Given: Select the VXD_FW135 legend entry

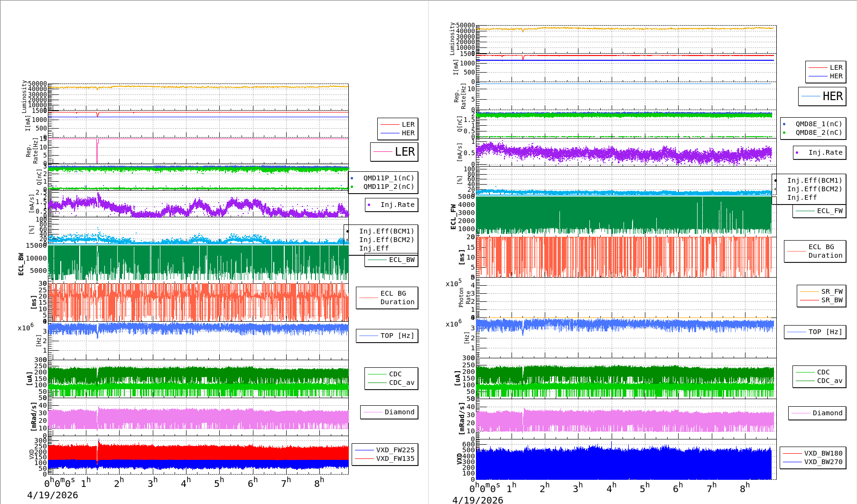Looking at the screenshot, I should pyautogui.click(x=395, y=458).
